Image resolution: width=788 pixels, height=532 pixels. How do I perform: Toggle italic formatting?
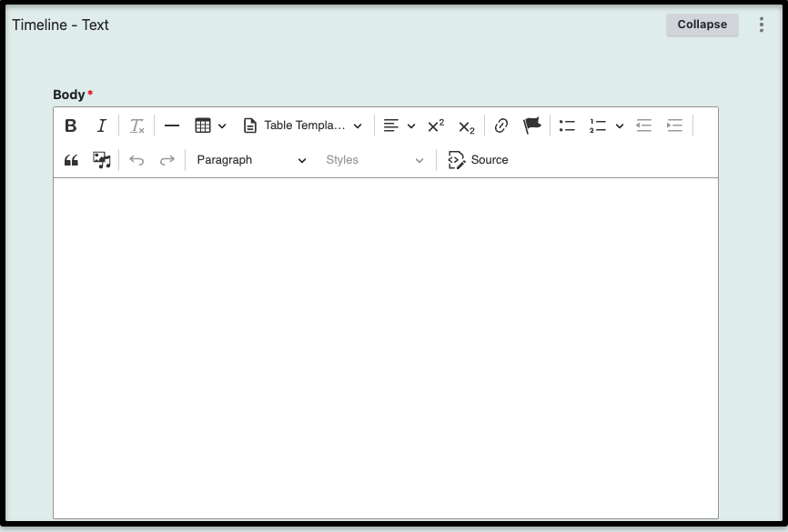pyautogui.click(x=102, y=125)
